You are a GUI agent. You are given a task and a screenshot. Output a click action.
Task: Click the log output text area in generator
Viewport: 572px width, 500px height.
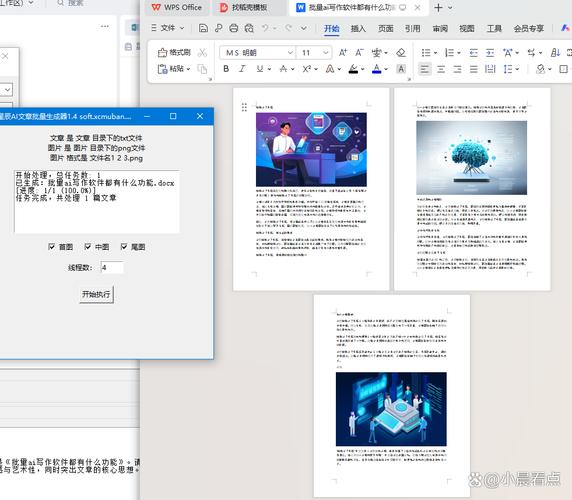(x=97, y=201)
